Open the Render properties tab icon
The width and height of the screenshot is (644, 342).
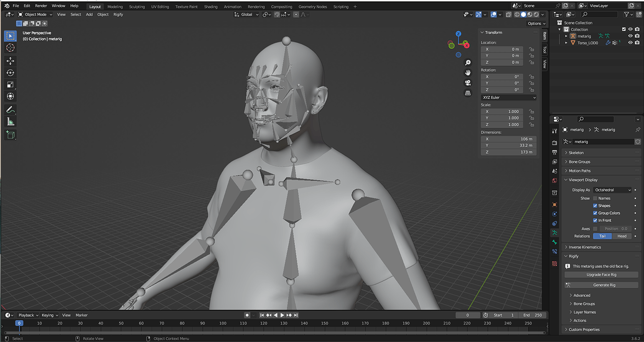click(x=554, y=142)
